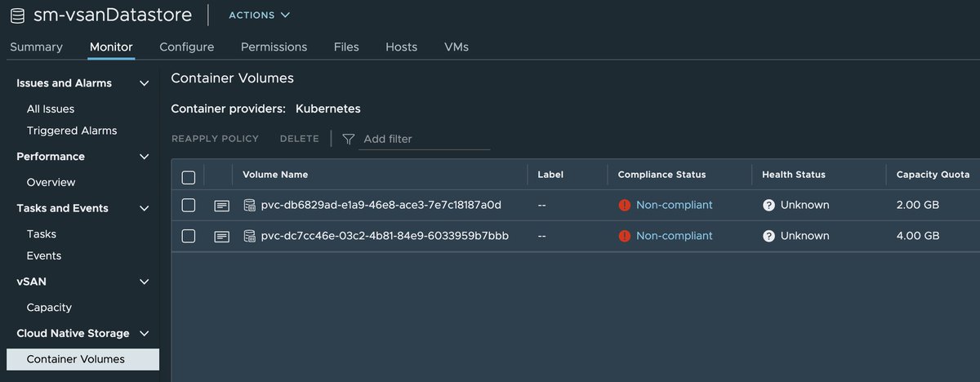
Task: Switch to the Hosts tab
Action: pyautogui.click(x=402, y=47)
